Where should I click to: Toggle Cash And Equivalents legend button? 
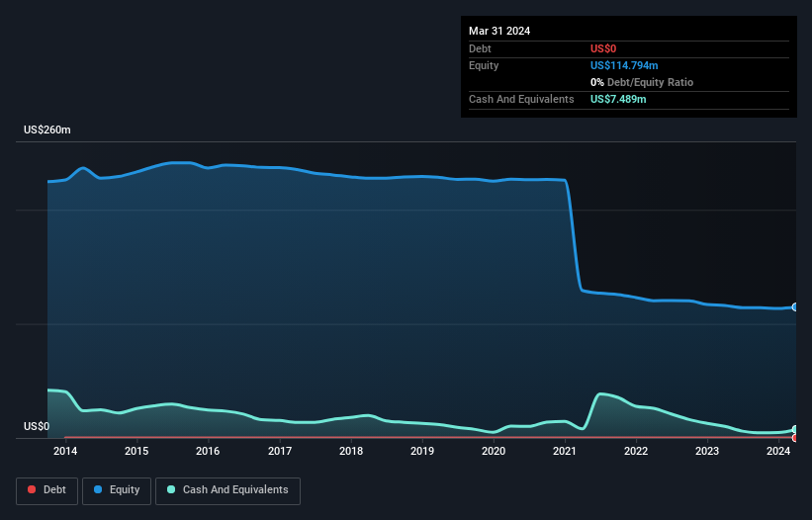(227, 490)
